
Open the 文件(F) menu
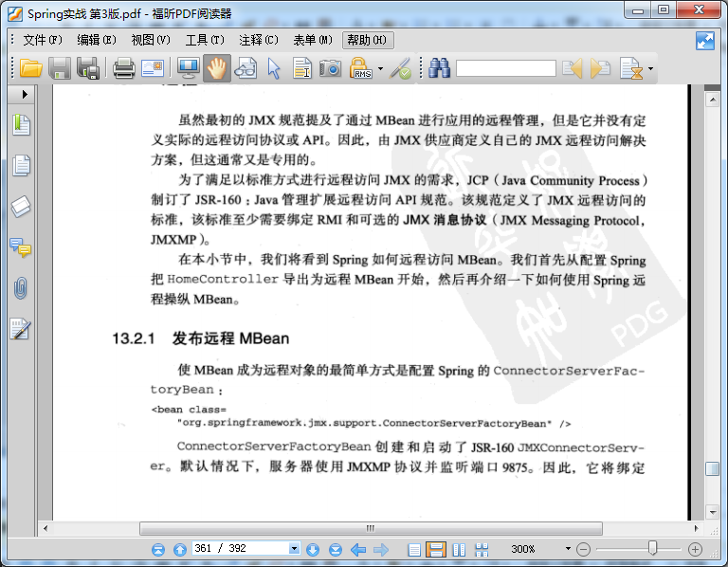(x=43, y=40)
